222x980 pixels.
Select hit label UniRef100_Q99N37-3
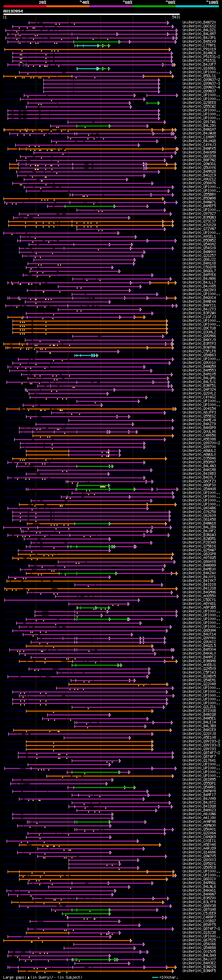tap(201, 84)
